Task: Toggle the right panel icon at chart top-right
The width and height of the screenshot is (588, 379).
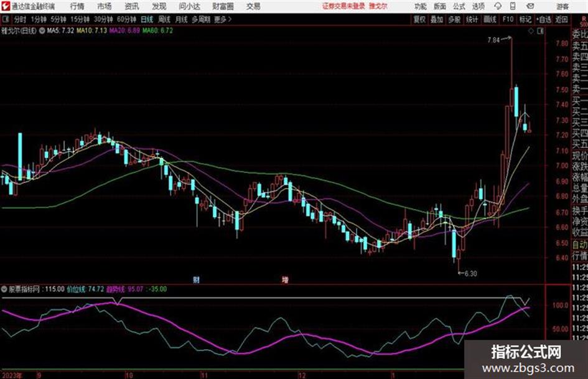Action: pos(540,31)
